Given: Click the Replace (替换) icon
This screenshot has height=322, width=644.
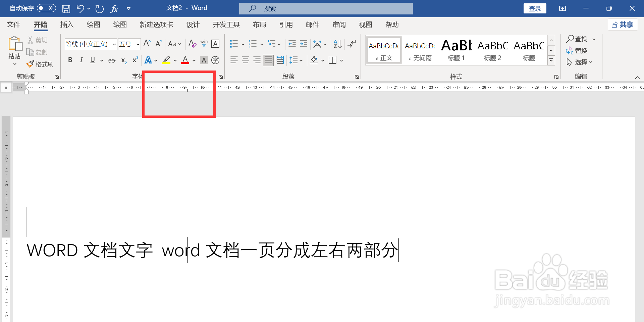Looking at the screenshot, I should click(570, 51).
